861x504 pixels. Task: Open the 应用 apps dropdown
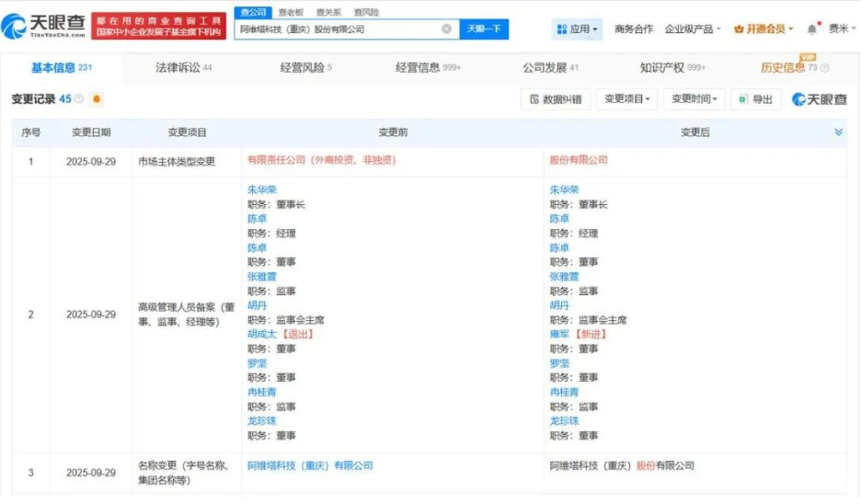(577, 29)
